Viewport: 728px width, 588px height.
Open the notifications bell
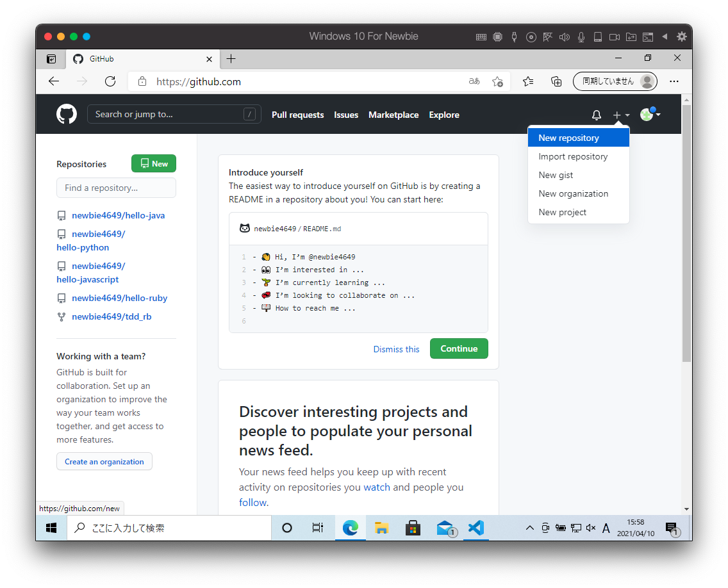click(x=597, y=115)
